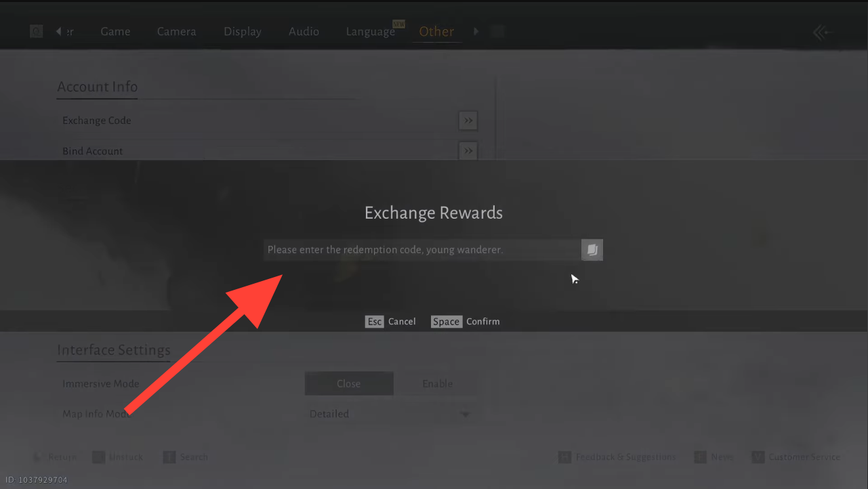Screen dimensions: 868x489
Task: Open the Display settings tab
Action: (243, 32)
